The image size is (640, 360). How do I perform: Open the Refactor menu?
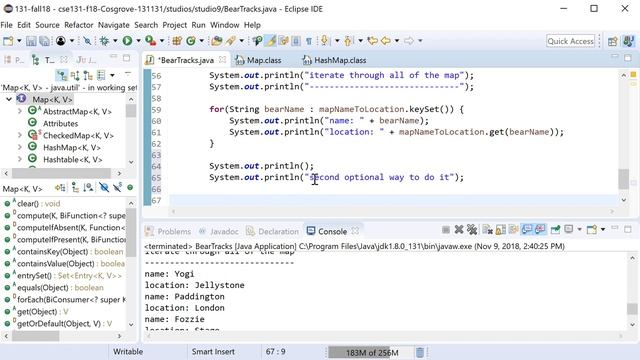click(x=79, y=25)
